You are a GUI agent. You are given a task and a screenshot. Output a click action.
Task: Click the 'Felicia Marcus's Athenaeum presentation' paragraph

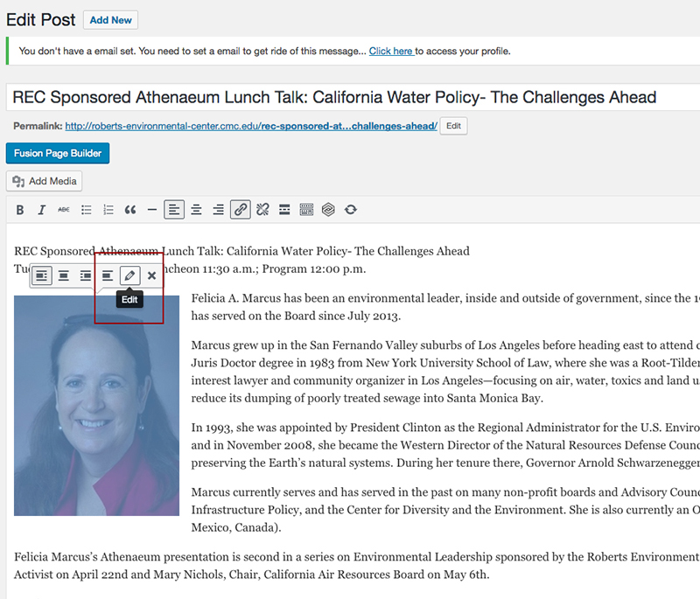pos(356,566)
